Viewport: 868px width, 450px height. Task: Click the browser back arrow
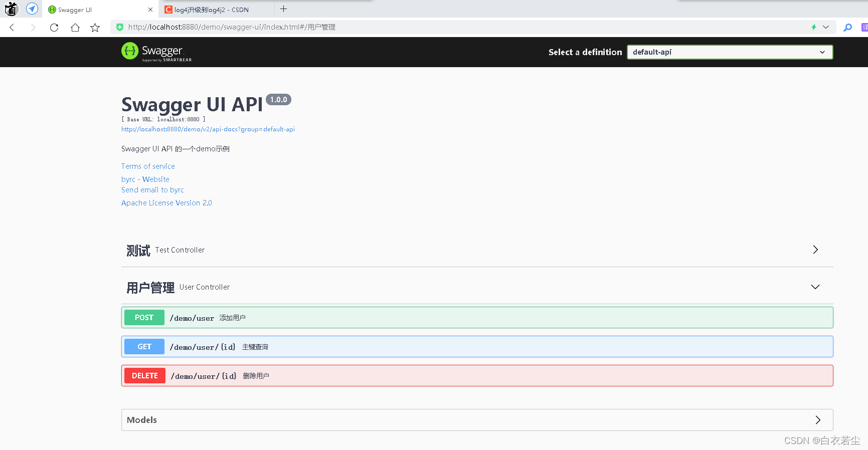[12, 28]
